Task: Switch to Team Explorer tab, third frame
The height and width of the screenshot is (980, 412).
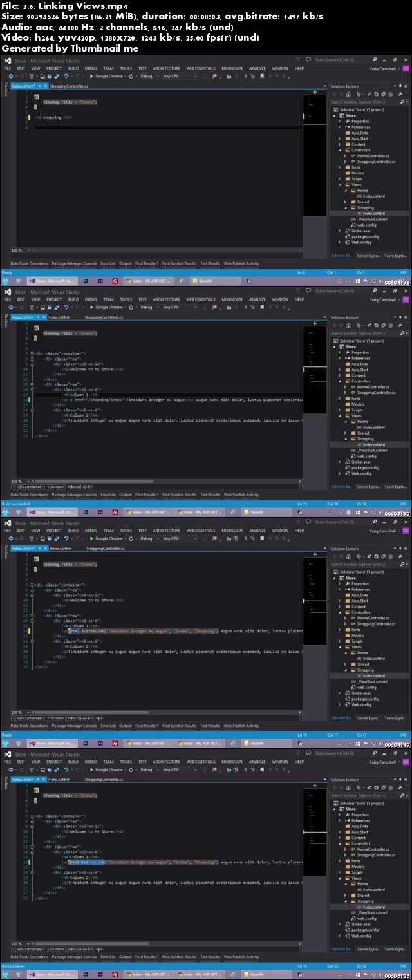Action: point(395,718)
